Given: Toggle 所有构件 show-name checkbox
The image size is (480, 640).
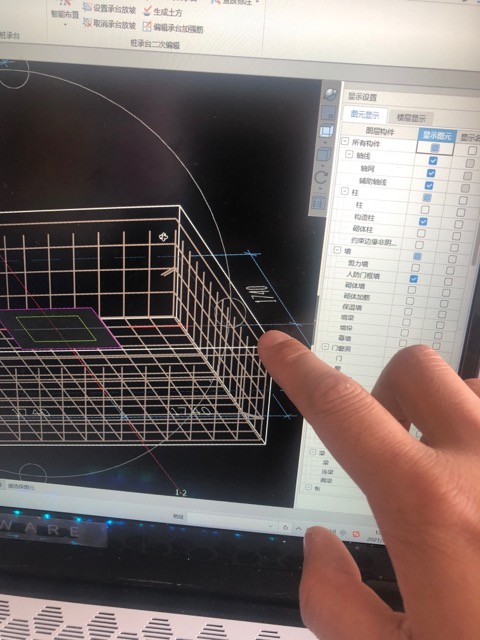Looking at the screenshot, I should point(472,151).
